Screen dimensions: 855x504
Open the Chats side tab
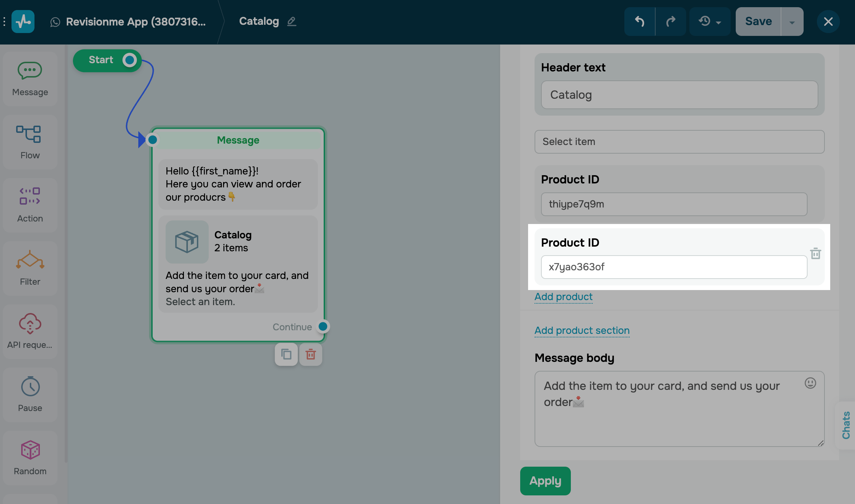(846, 425)
